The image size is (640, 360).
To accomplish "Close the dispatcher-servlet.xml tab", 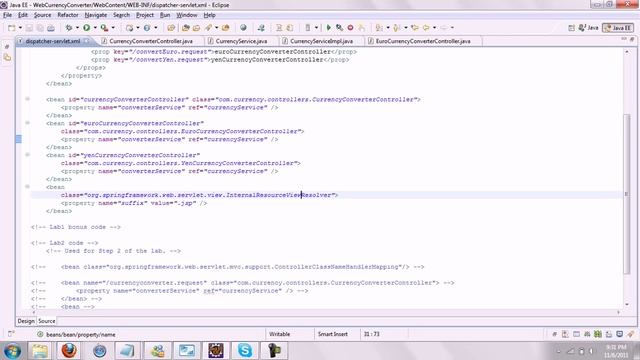I will [x=87, y=41].
